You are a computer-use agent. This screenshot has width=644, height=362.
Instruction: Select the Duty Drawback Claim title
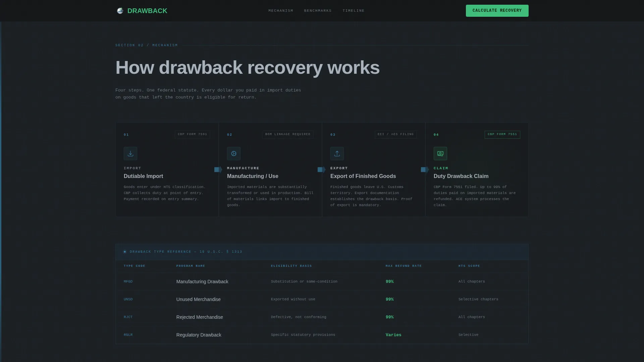click(x=461, y=176)
